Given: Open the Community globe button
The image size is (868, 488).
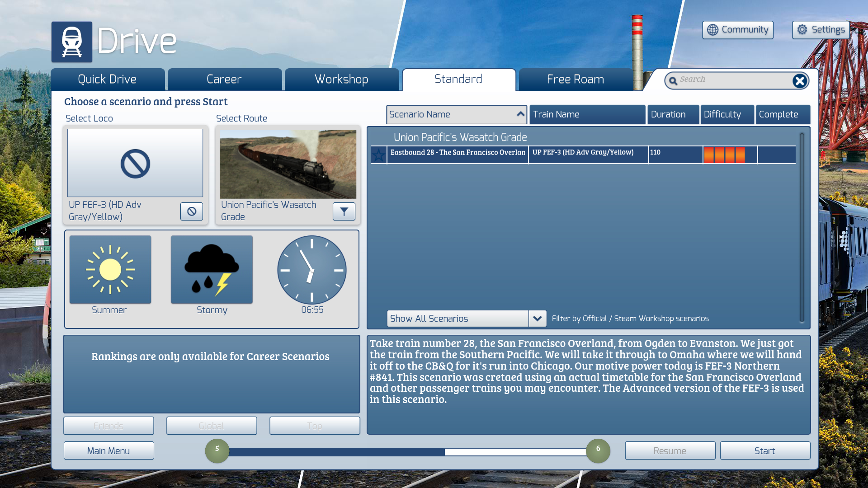Looking at the screenshot, I should point(737,30).
